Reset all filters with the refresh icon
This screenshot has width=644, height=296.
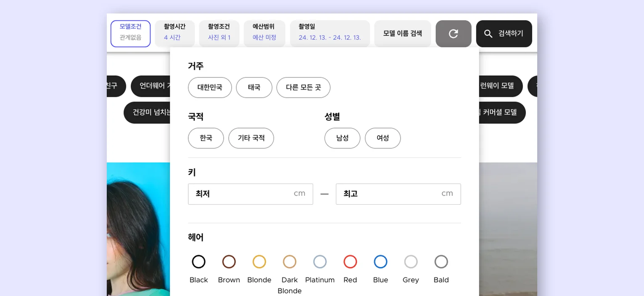coord(453,34)
